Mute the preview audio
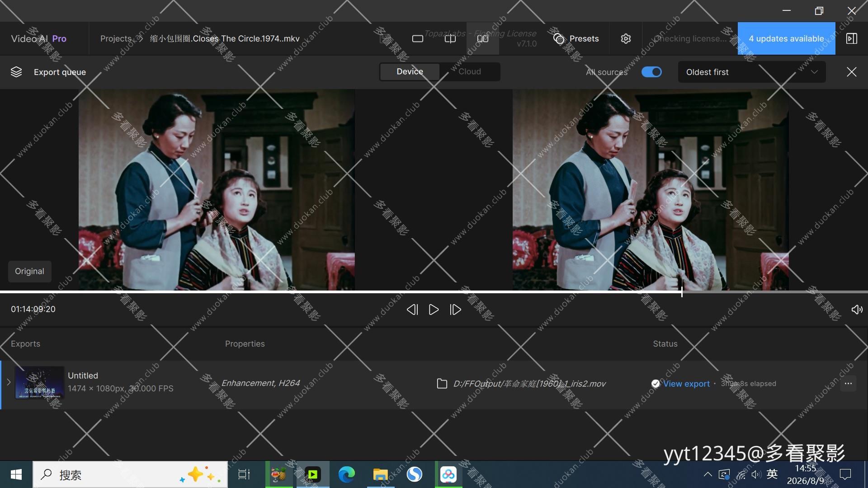This screenshot has width=868, height=488. 857,310
